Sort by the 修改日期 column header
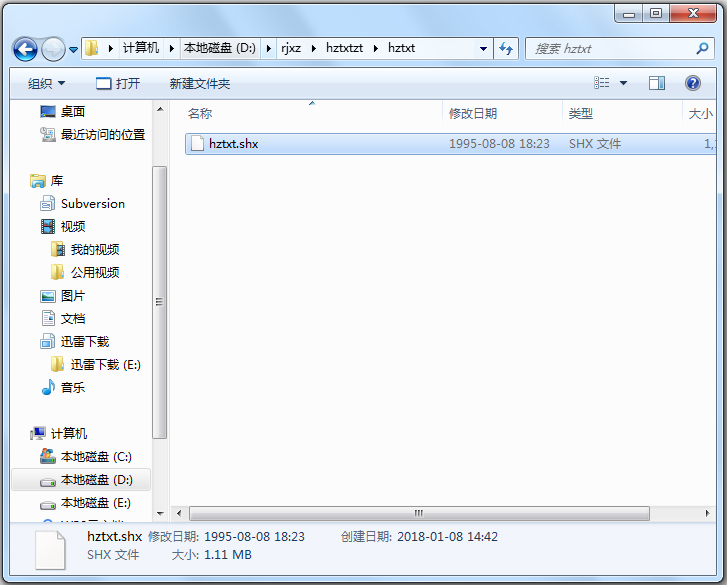The width and height of the screenshot is (727, 585). (472, 114)
